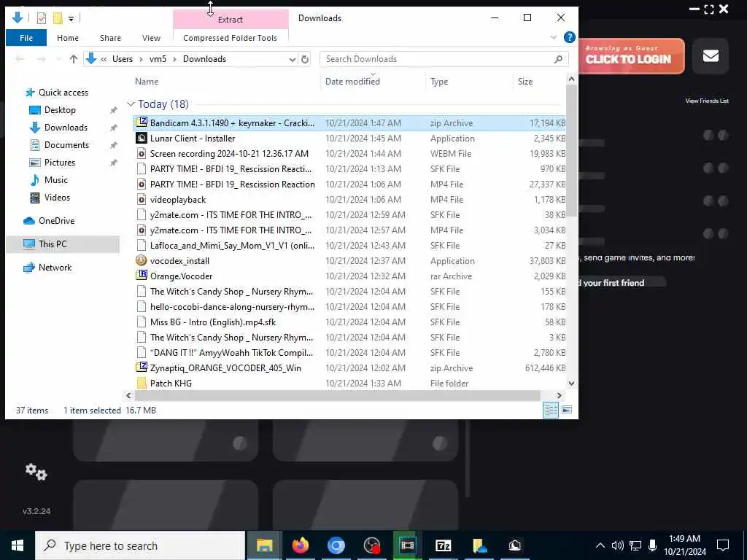Open the File ribbon tab
The height and width of the screenshot is (560, 747).
point(26,38)
